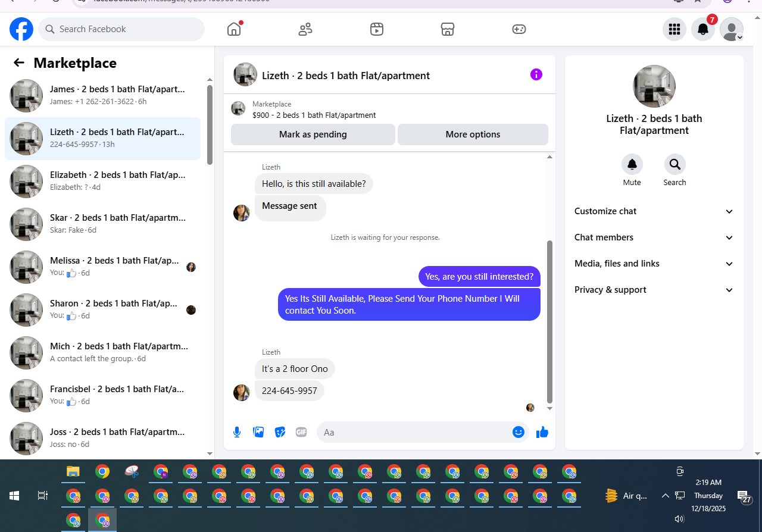Screen dimensions: 762x532
Task: Open Sharon conversation in the list
Action: pyautogui.click(x=103, y=310)
